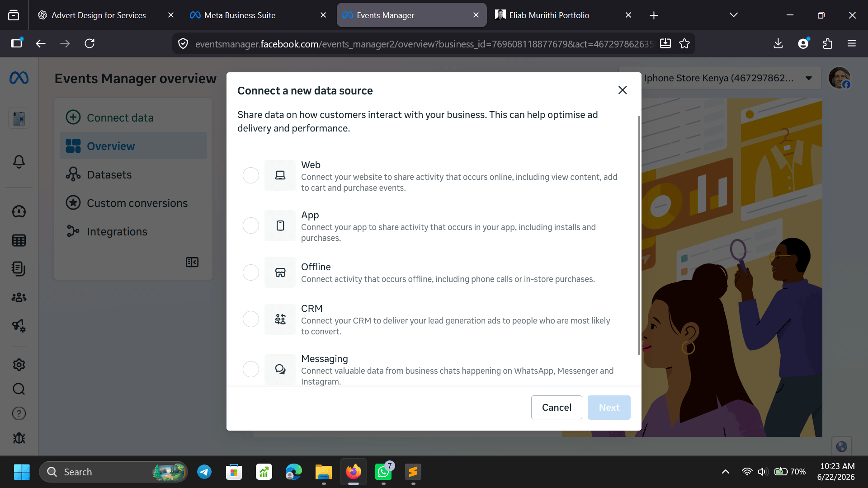Click the App phone icon
This screenshot has height=488, width=868.
click(x=280, y=225)
